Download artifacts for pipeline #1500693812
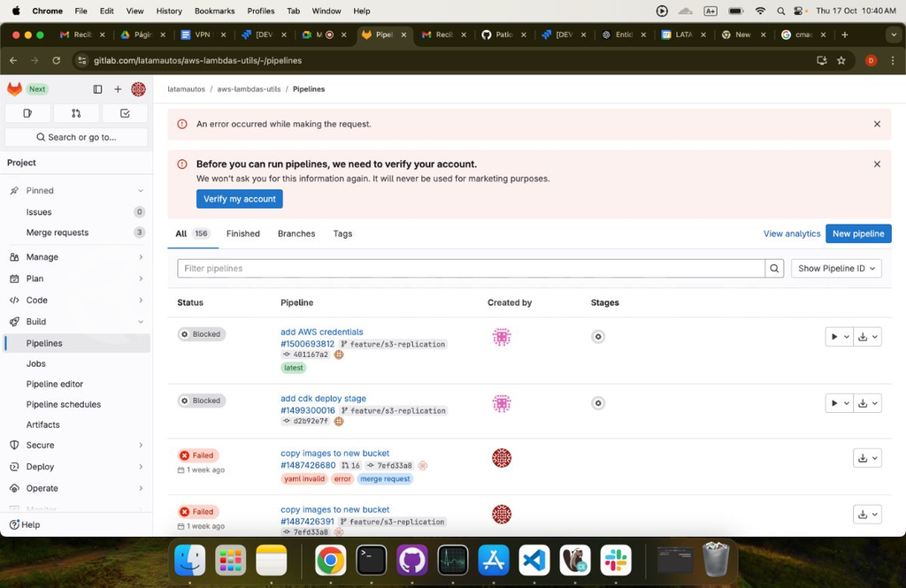This screenshot has width=906, height=588. (867, 337)
